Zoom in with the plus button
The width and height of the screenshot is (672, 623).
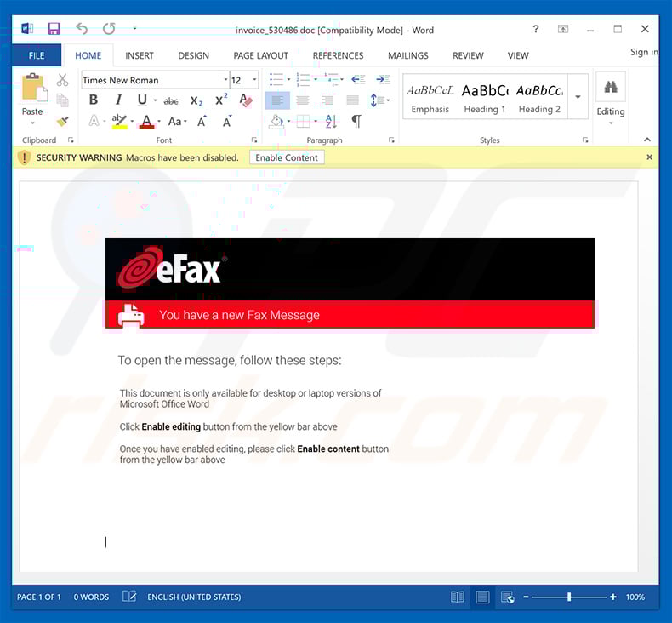tap(612, 597)
